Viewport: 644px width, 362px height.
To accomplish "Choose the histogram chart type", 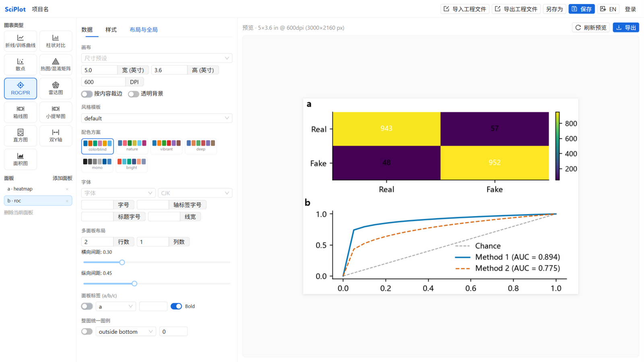I will [21, 136].
